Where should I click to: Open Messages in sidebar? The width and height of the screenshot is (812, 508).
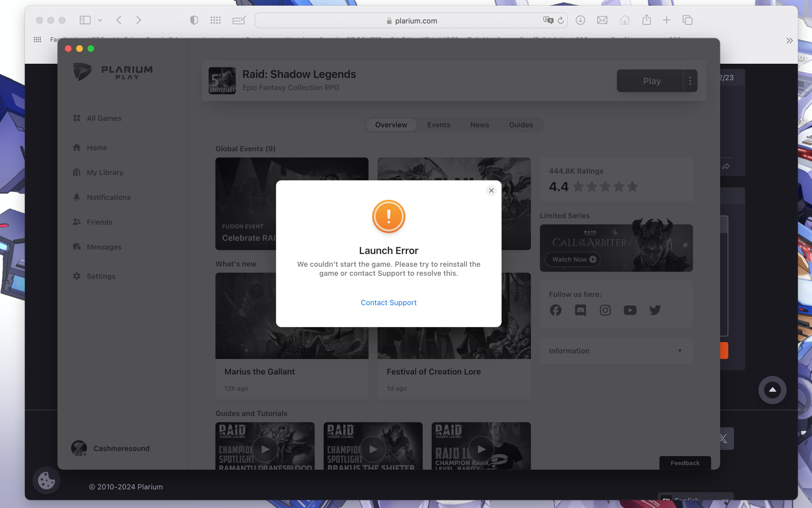(97, 247)
